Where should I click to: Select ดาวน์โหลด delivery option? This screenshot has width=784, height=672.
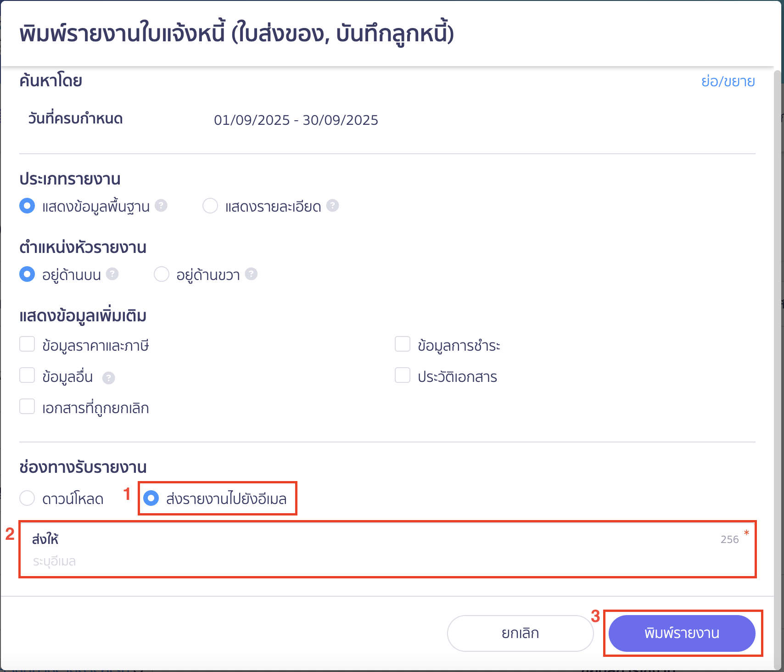point(27,498)
